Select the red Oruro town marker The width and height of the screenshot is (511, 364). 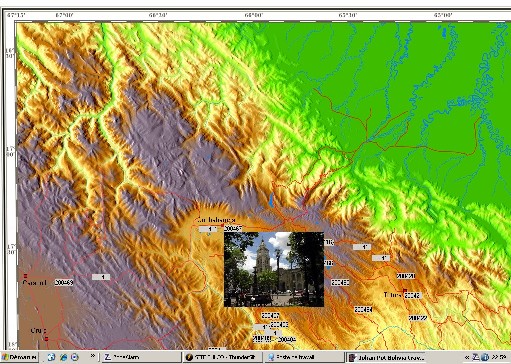(x=46, y=339)
